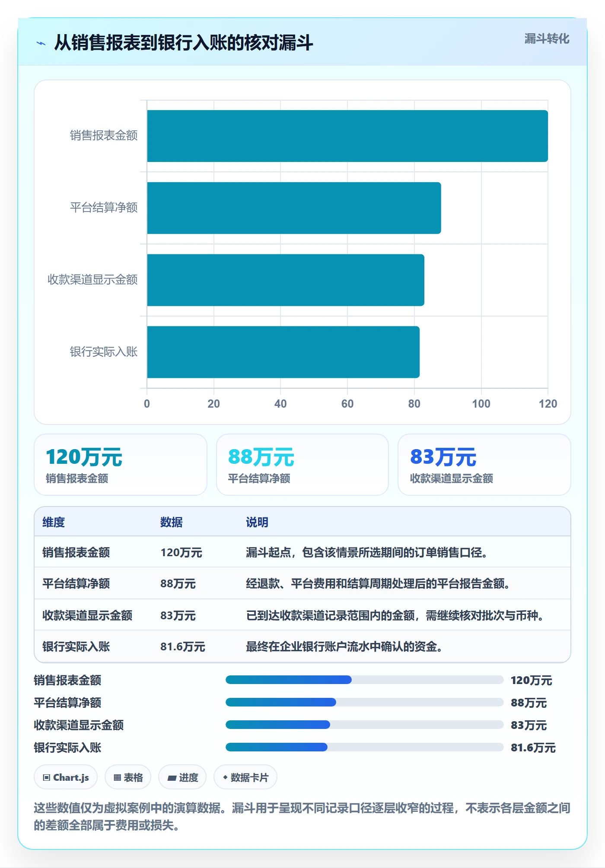
Task: Click the description starting with 经退款
Action: coord(378,584)
